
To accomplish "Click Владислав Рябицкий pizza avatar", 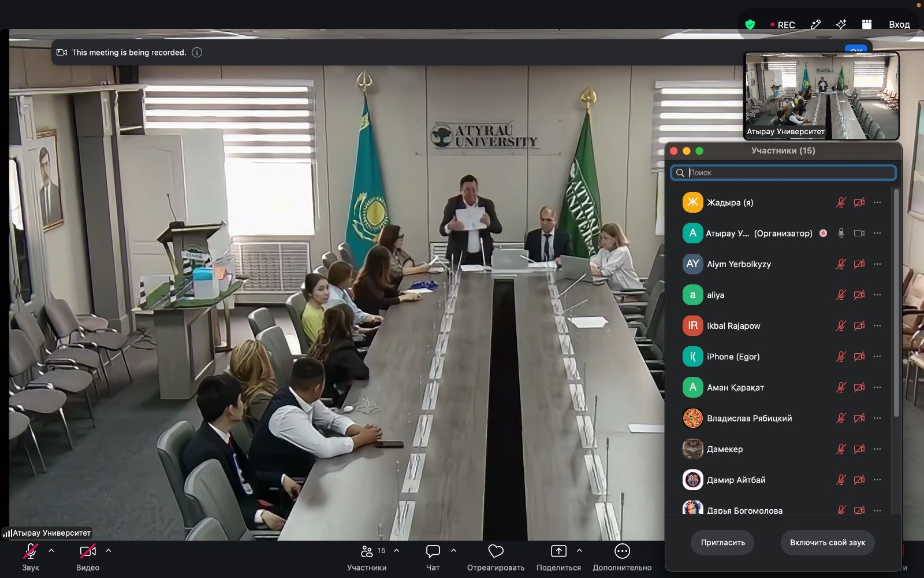I will coord(692,418).
